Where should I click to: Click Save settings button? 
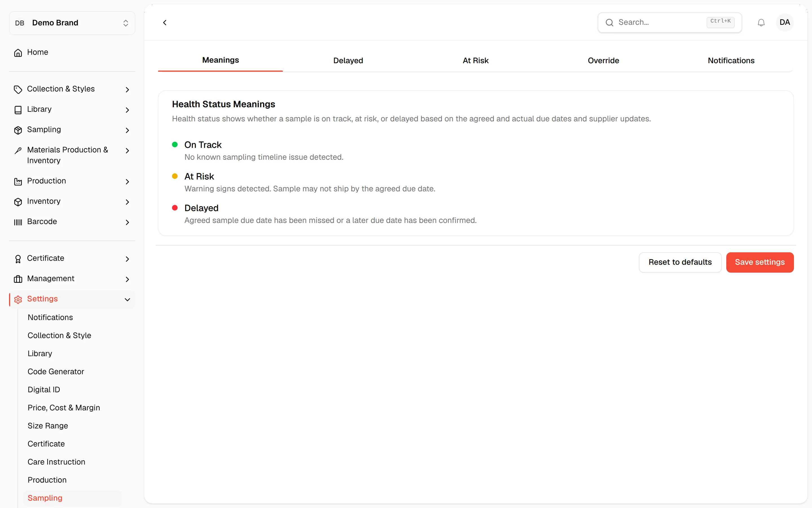pyautogui.click(x=760, y=262)
